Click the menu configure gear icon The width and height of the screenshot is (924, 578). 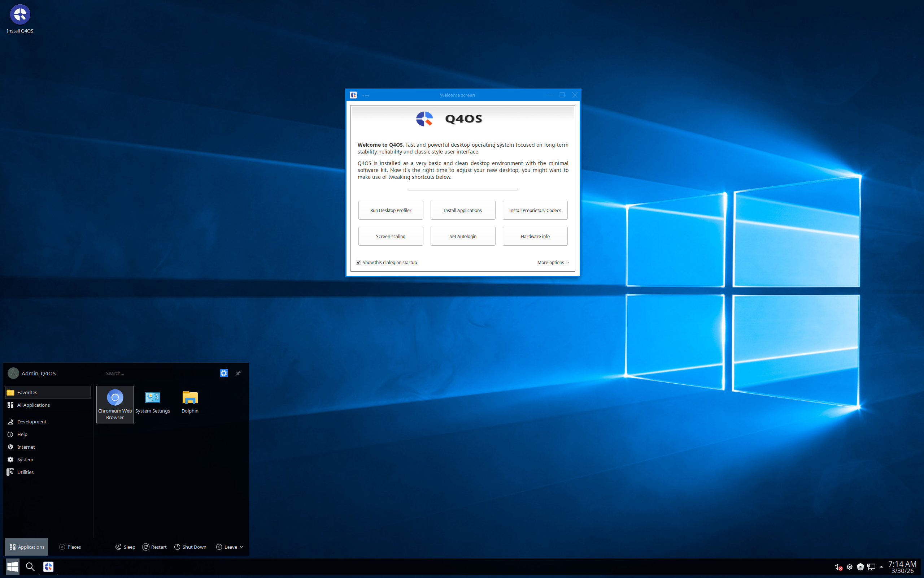click(x=224, y=373)
